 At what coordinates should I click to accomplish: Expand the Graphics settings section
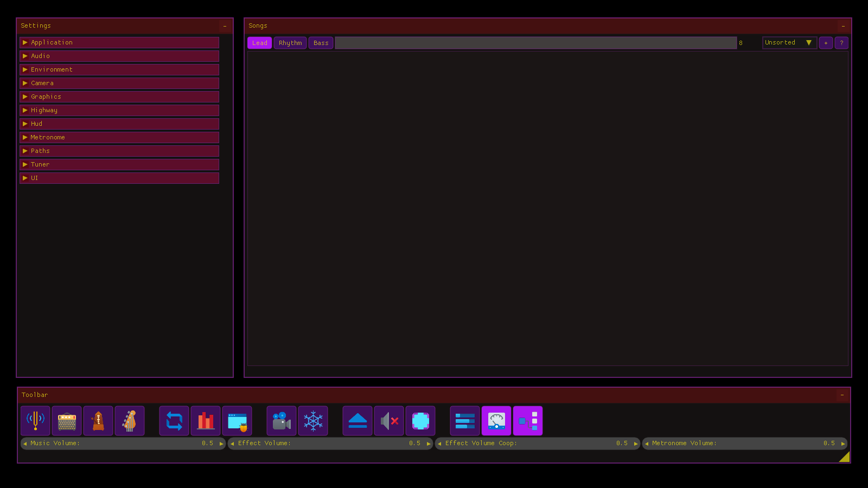pos(119,97)
